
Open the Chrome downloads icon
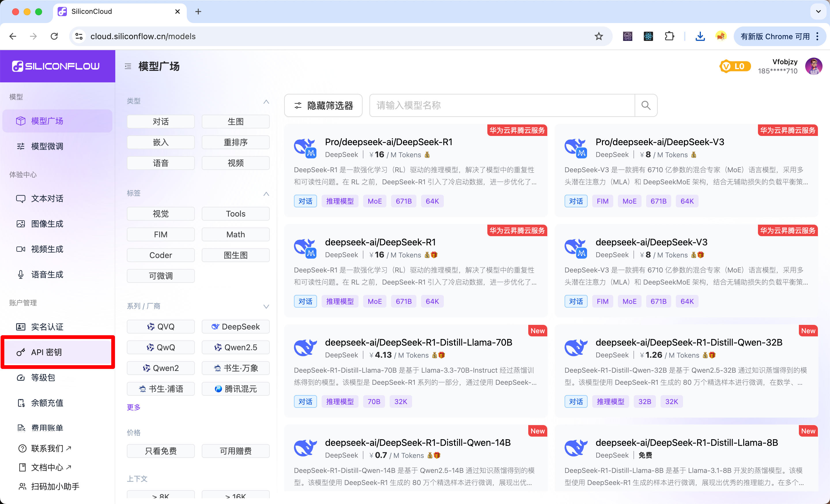click(x=700, y=36)
